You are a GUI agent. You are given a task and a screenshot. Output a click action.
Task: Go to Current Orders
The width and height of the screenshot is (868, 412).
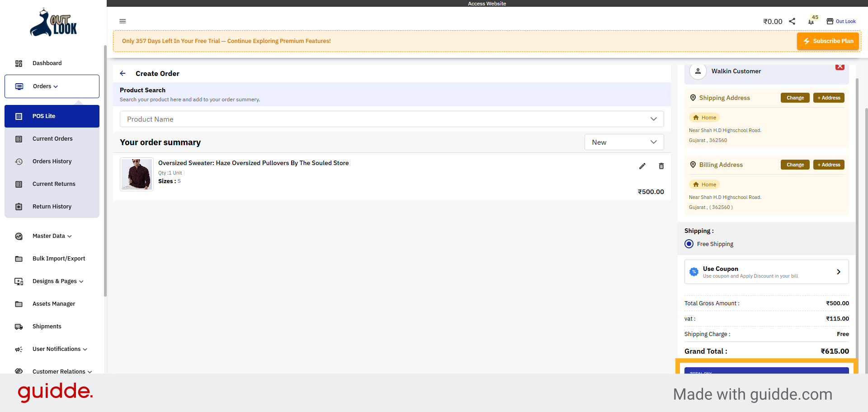[x=52, y=139]
